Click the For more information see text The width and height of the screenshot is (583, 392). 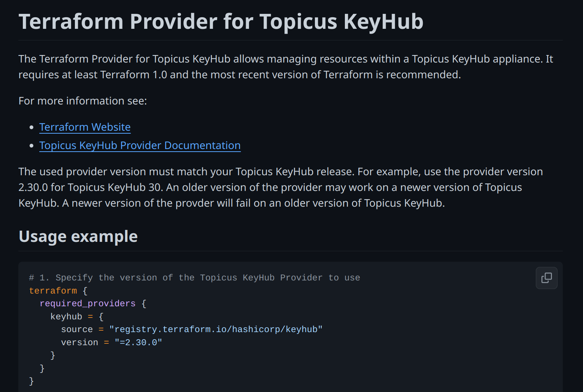click(83, 101)
